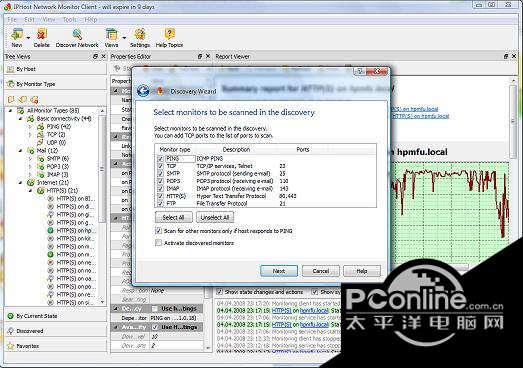Open the Tools menu
This screenshot has height=368, width=523.
pyautogui.click(x=69, y=20)
